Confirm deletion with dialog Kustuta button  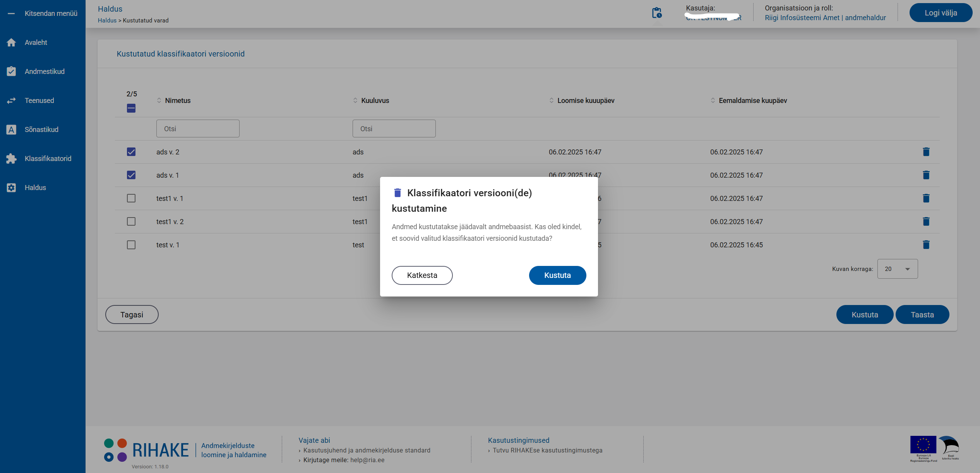point(557,275)
